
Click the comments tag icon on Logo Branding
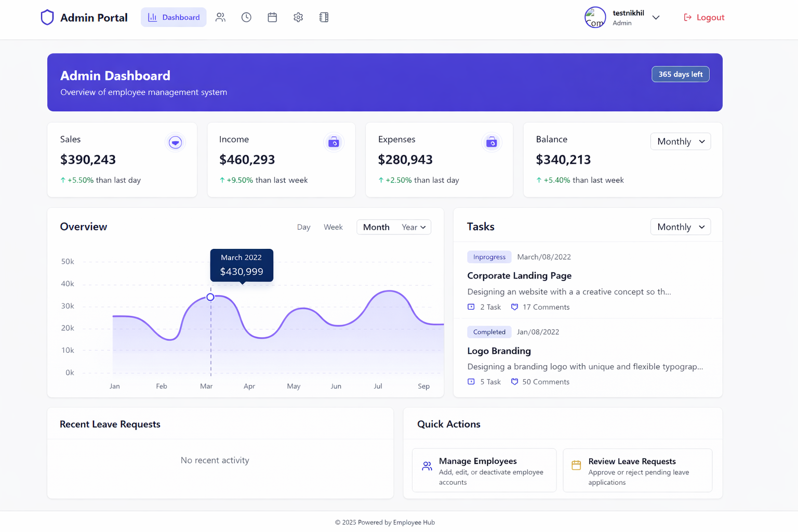coord(514,381)
